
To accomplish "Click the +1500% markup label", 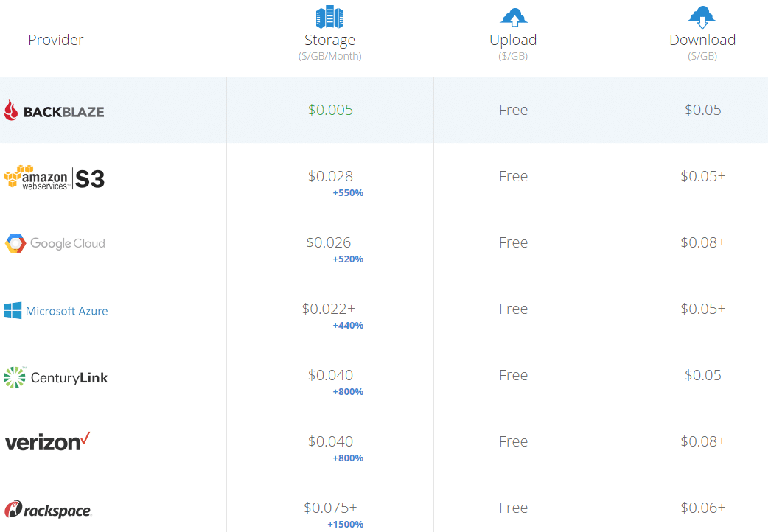I will [x=346, y=525].
